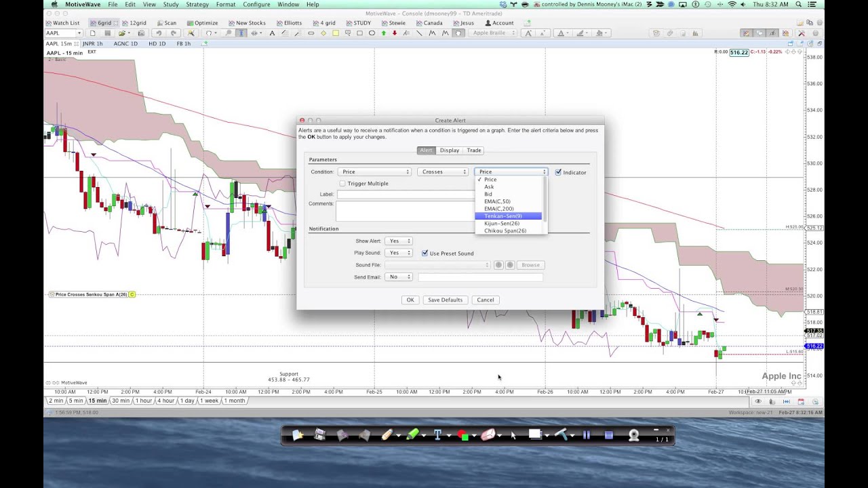The image size is (868, 488).
Task: Choose EMA(C,200) from the list
Action: pyautogui.click(x=509, y=209)
